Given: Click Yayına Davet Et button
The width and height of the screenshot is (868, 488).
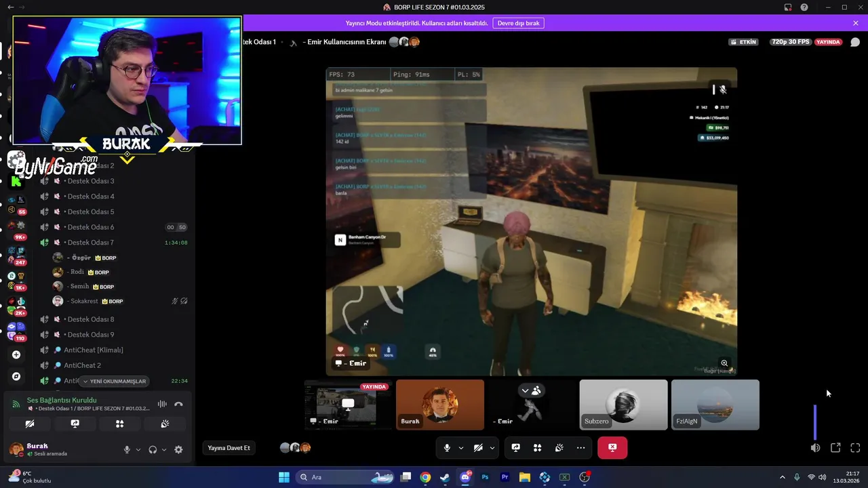Looking at the screenshot, I should (x=229, y=448).
